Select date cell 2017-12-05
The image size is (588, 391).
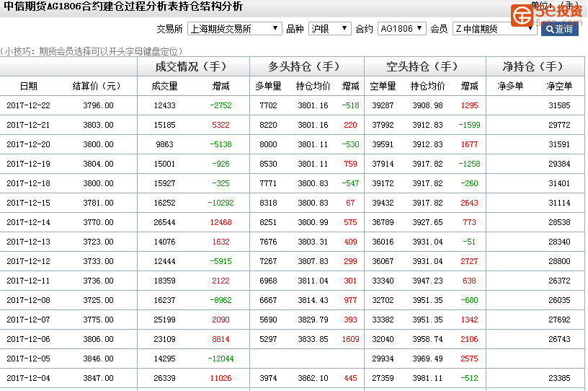tap(28, 359)
